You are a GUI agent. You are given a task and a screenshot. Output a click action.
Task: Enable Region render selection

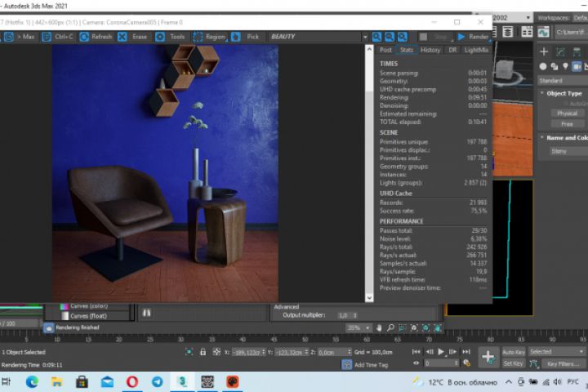(209, 37)
